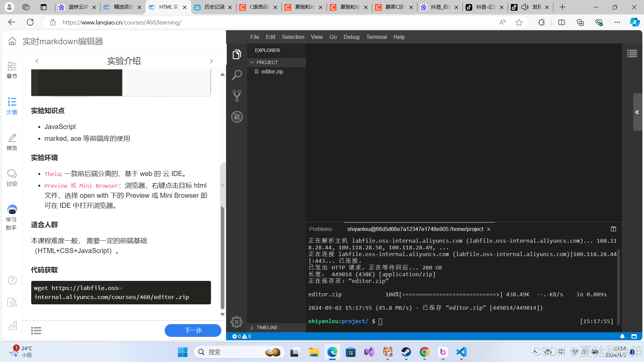Select editor.zip in the file explorer
Viewport: 644px width, 362px height.
coord(272,71)
